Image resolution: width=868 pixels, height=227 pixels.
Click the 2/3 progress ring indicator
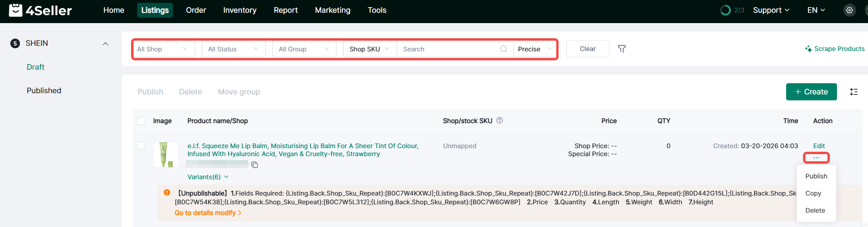coord(725,10)
